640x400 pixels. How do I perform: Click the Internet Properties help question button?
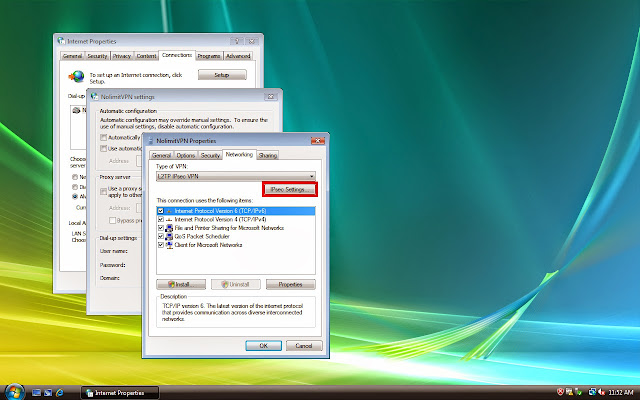coord(237,41)
